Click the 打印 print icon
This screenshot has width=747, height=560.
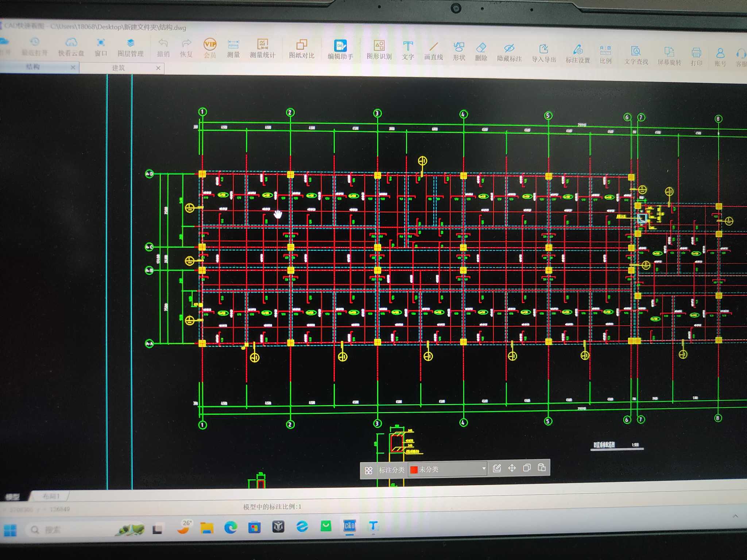click(696, 57)
